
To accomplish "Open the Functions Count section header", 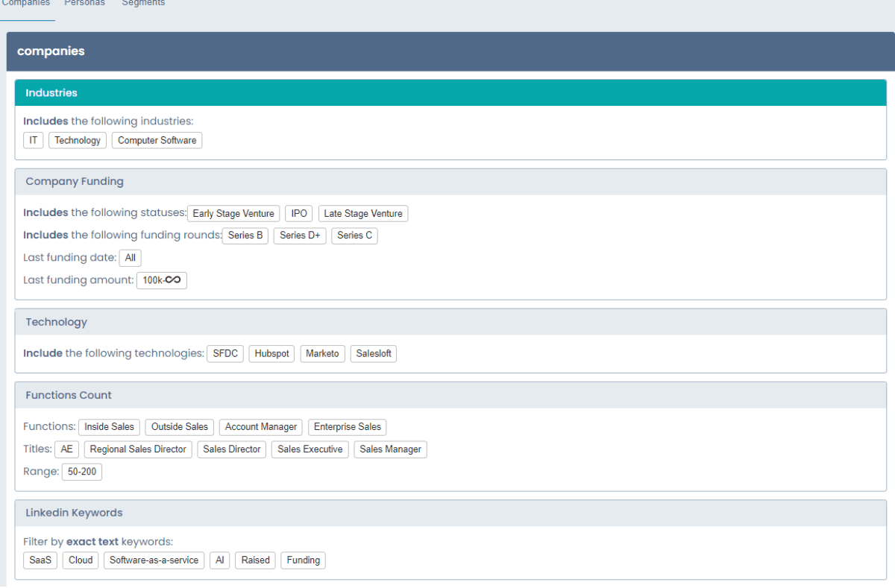I will (x=69, y=395).
